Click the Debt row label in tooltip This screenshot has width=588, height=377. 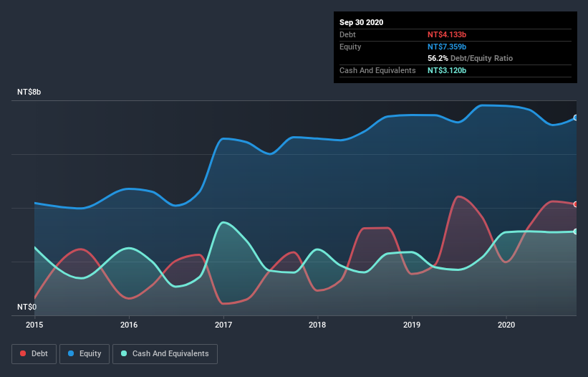pos(347,35)
